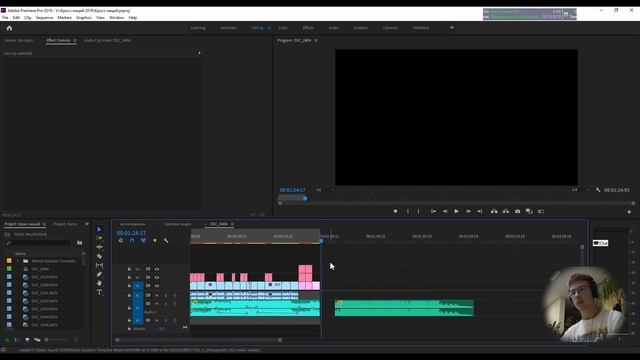Toggle Snap in timeline
The width and height of the screenshot is (640, 360).
coord(132,240)
